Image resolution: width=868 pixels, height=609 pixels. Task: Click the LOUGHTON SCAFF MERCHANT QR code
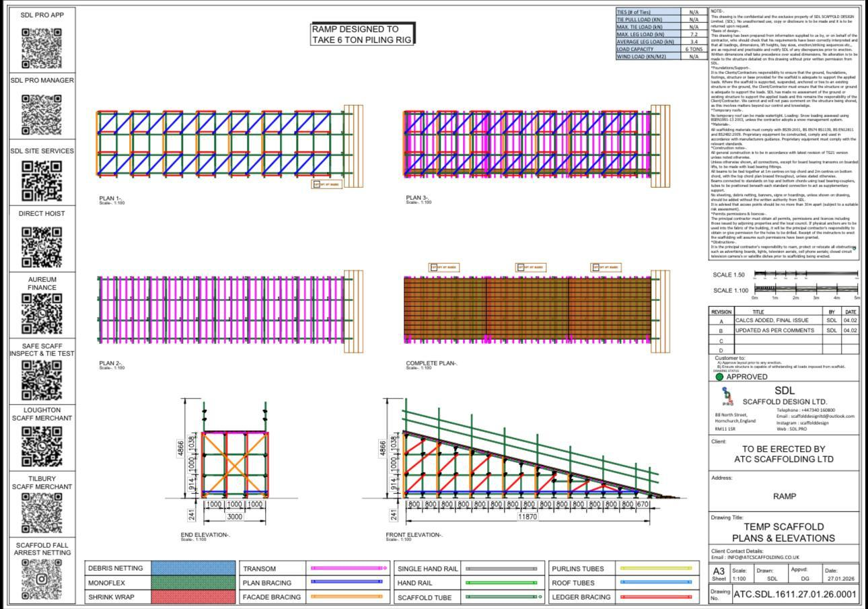(x=42, y=445)
